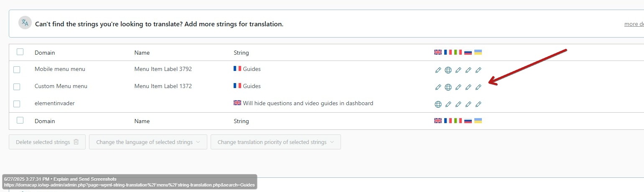
Task: Edit Italian translation for Custom Menu Guides
Action: 458,87
